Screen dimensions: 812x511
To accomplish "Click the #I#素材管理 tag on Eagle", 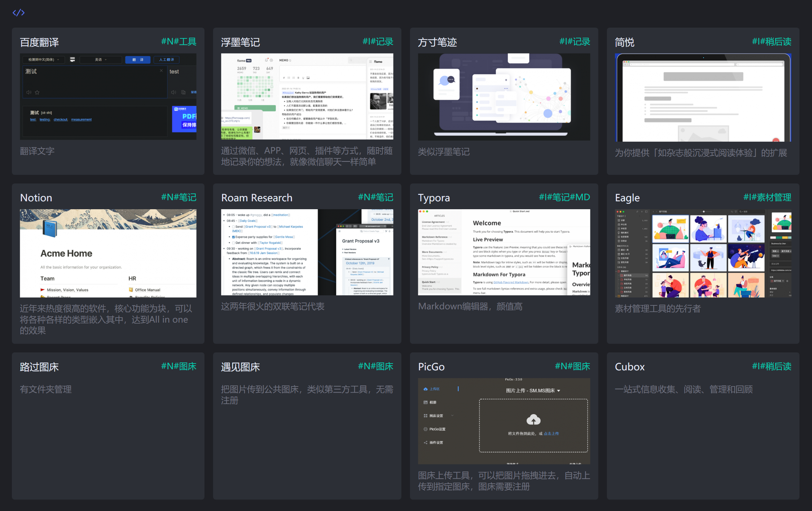I will pyautogui.click(x=768, y=197).
